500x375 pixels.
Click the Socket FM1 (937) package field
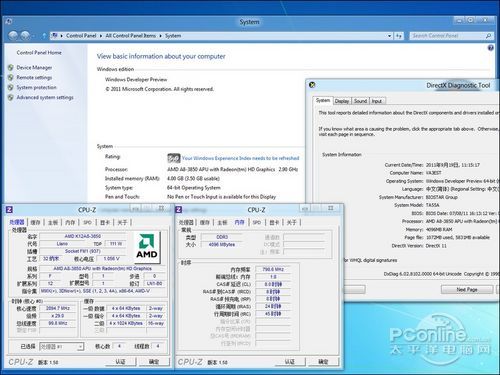coord(82,251)
